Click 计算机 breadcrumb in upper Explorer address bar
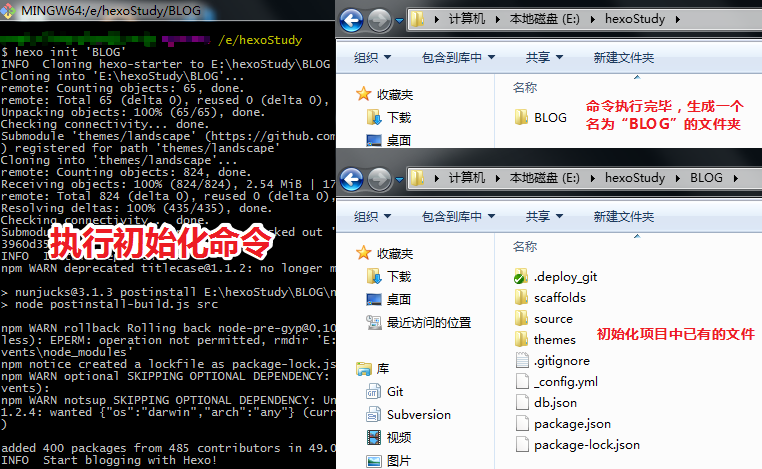762x469 pixels. point(467,19)
